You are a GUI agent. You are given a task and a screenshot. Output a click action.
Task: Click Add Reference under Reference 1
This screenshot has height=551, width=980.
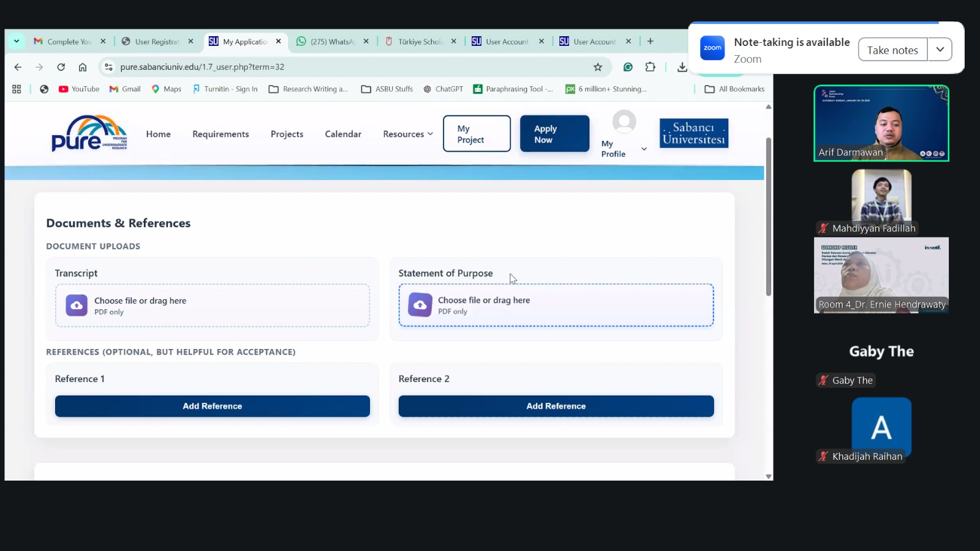coord(213,407)
